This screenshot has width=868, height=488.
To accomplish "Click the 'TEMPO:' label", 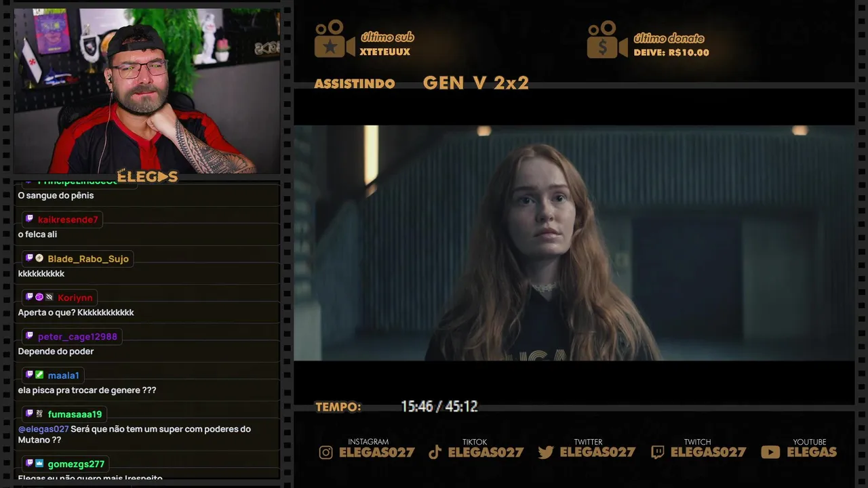I will (x=338, y=407).
